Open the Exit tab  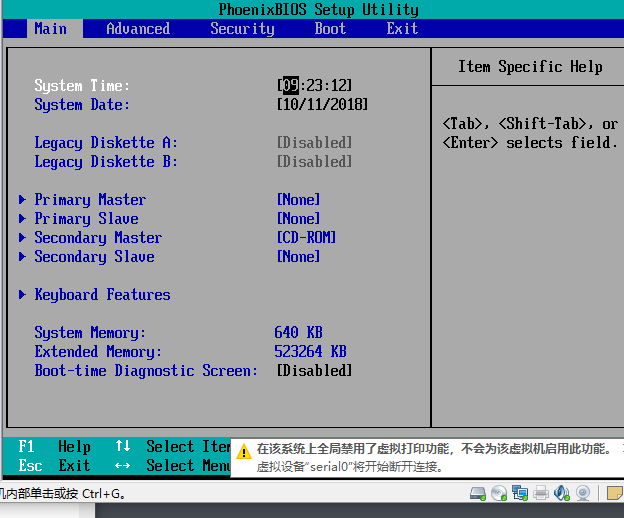coord(402,29)
